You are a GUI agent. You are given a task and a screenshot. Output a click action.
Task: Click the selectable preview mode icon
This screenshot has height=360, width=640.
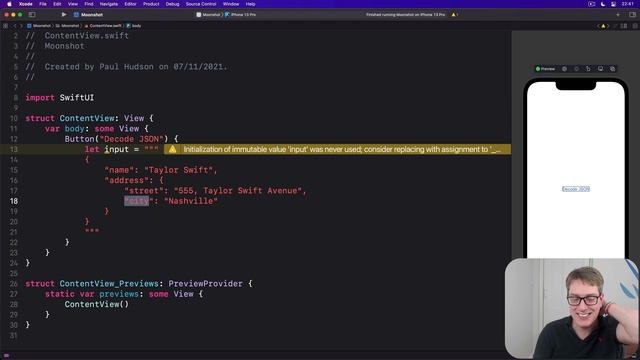click(x=564, y=69)
